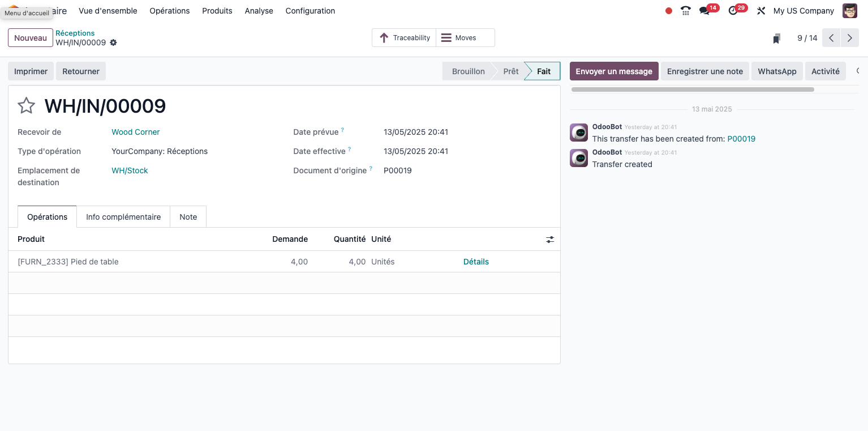868x431 pixels.
Task: Click the Envoyer un message button
Action: click(x=614, y=71)
